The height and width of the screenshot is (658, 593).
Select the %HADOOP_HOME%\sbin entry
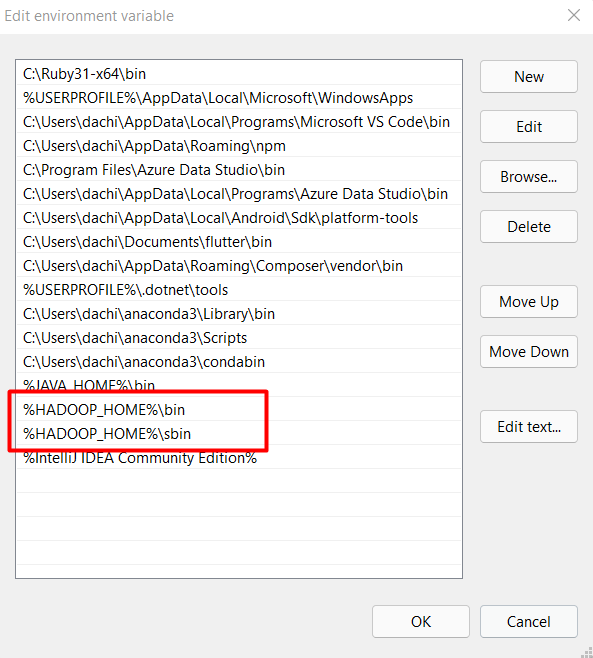tap(239, 433)
